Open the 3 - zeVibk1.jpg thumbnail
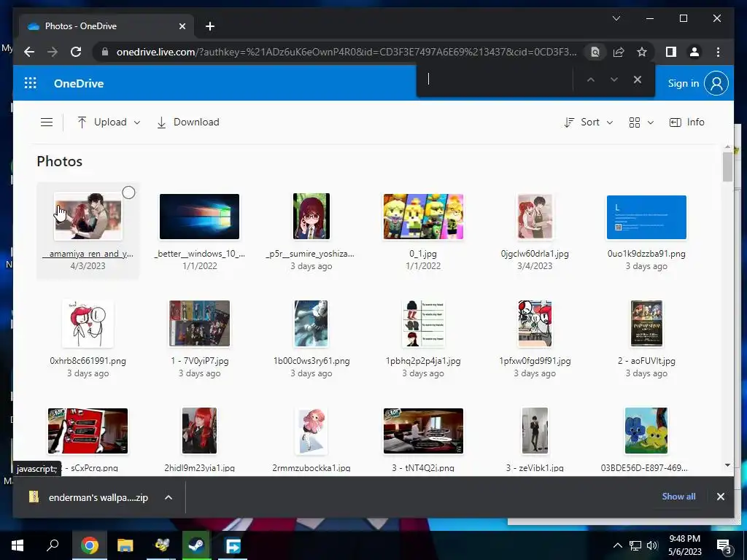The height and width of the screenshot is (560, 747). 535,431
